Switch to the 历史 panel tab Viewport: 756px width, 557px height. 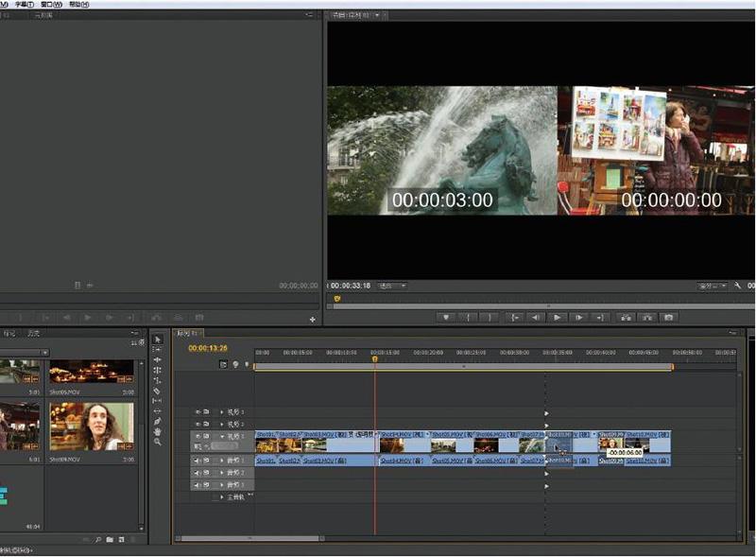pyautogui.click(x=33, y=334)
